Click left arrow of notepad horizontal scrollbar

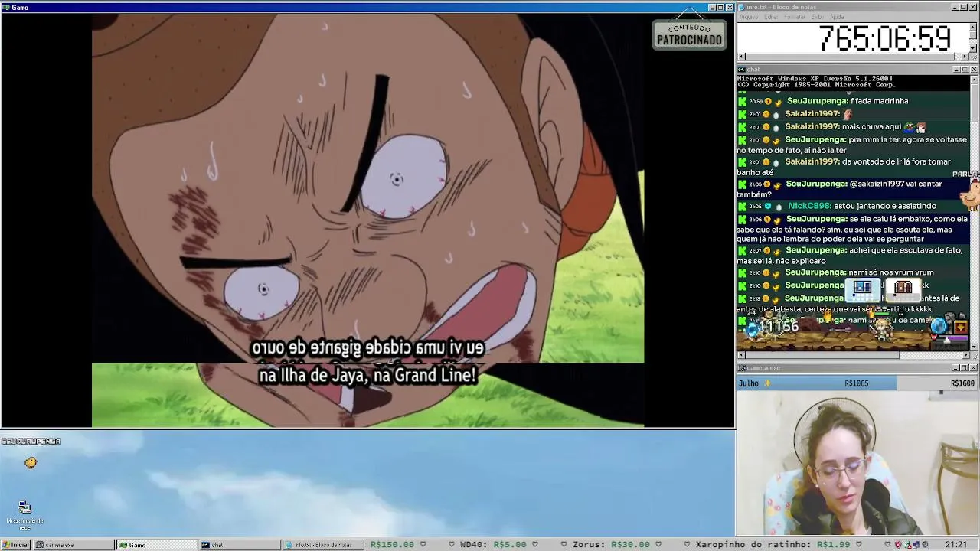click(741, 57)
